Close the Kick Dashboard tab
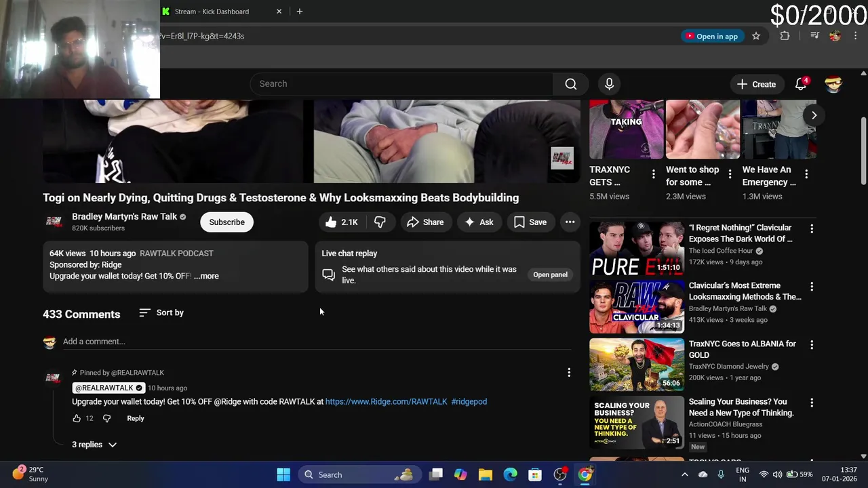This screenshot has height=488, width=868. coord(279,12)
